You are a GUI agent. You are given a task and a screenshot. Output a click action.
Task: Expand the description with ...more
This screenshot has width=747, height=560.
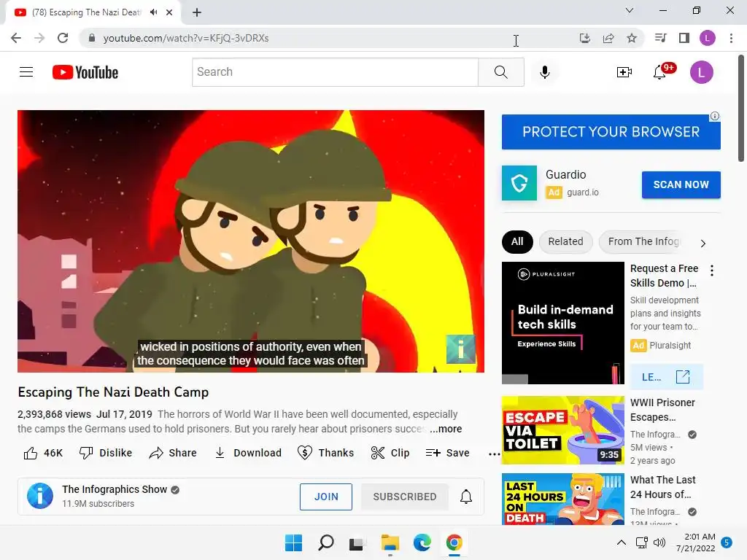coord(446,429)
